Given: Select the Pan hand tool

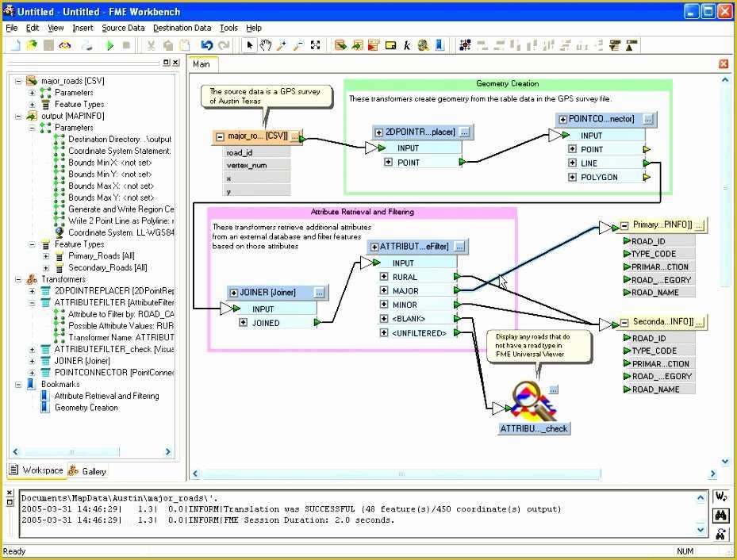Looking at the screenshot, I should (x=266, y=45).
